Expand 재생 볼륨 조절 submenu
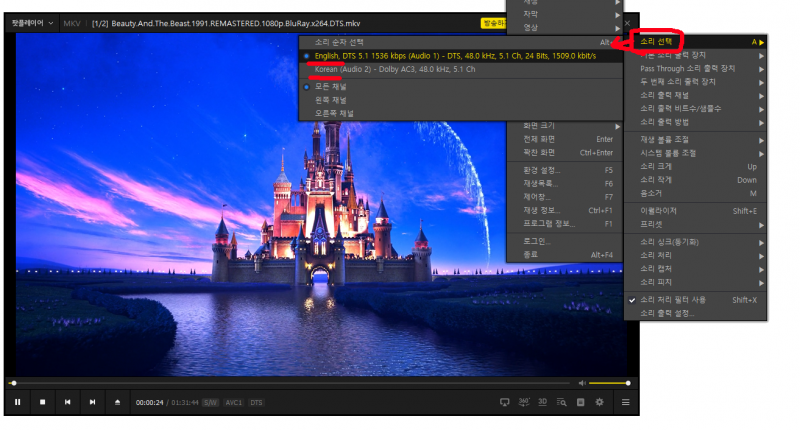Viewport: 800px width, 430px height. coord(695,140)
